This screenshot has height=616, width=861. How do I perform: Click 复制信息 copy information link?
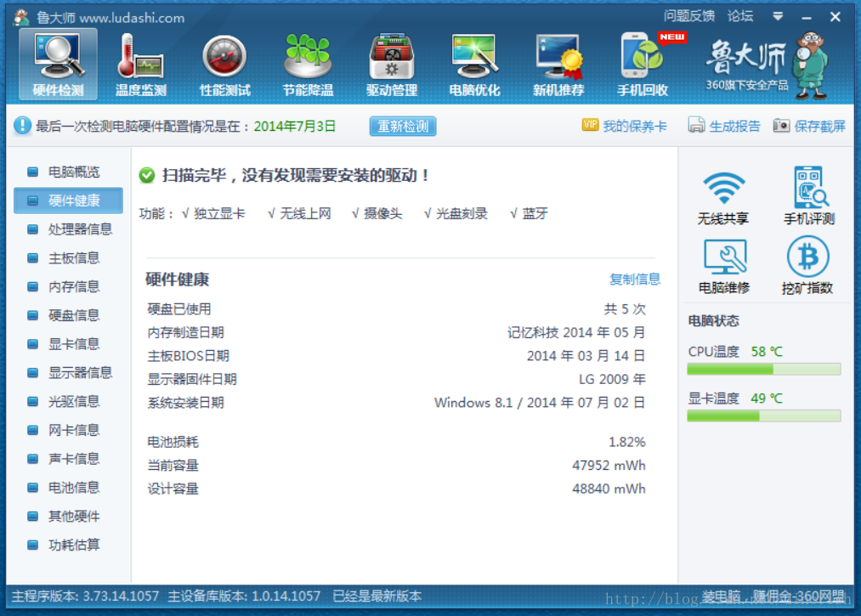point(635,280)
